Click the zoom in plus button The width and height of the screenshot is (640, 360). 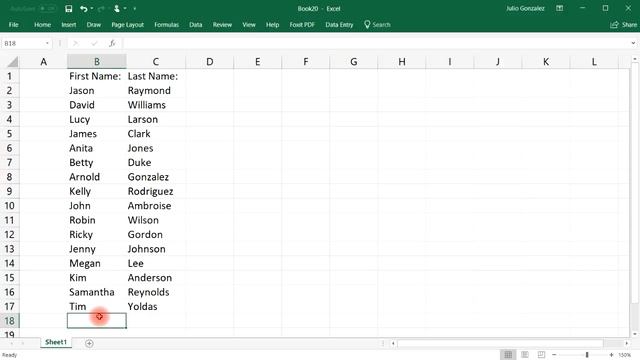click(x=611, y=355)
